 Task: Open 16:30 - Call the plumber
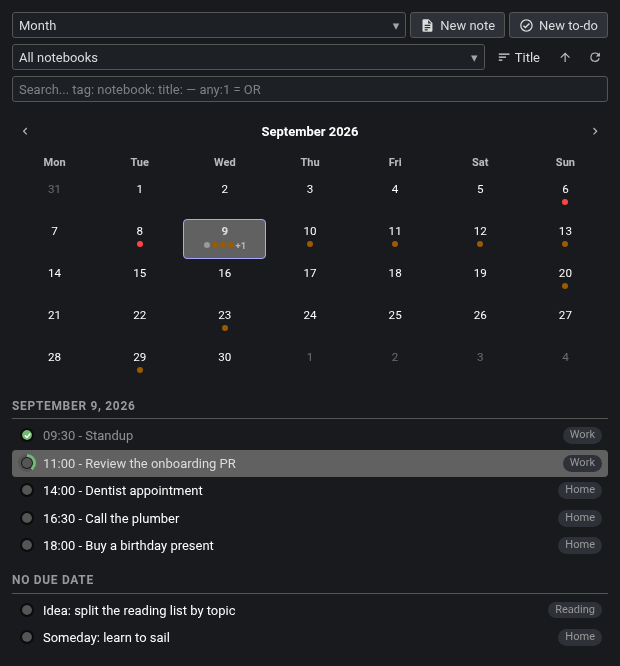(x=310, y=518)
